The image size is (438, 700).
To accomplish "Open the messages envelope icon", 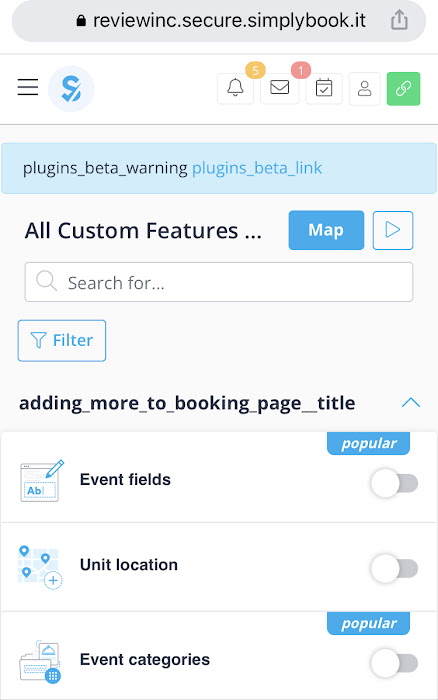I will pos(279,88).
